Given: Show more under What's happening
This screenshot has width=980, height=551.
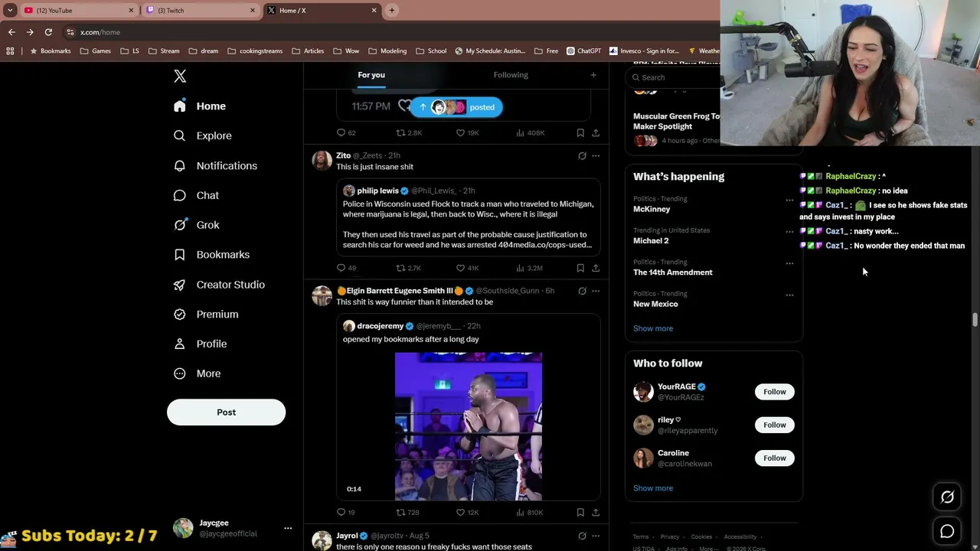Looking at the screenshot, I should (x=653, y=328).
